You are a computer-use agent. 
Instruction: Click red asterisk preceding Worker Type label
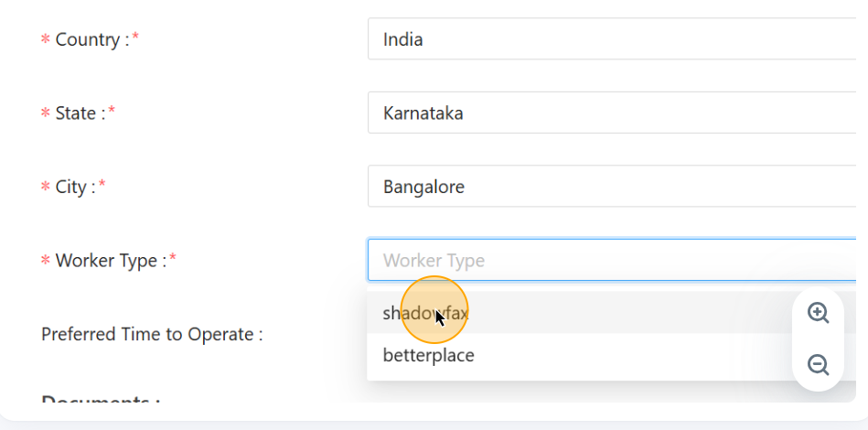click(x=45, y=261)
